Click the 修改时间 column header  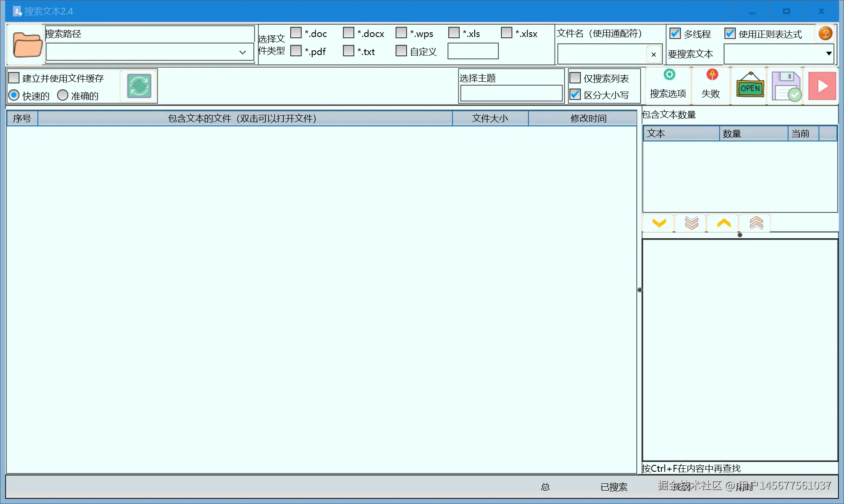pyautogui.click(x=588, y=118)
